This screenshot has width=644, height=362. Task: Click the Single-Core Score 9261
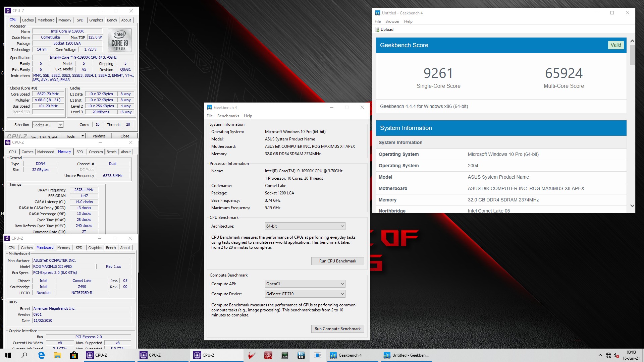pos(438,73)
